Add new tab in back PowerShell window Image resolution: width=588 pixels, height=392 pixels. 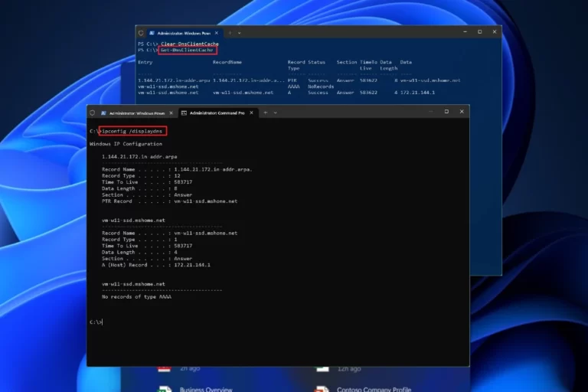230,33
